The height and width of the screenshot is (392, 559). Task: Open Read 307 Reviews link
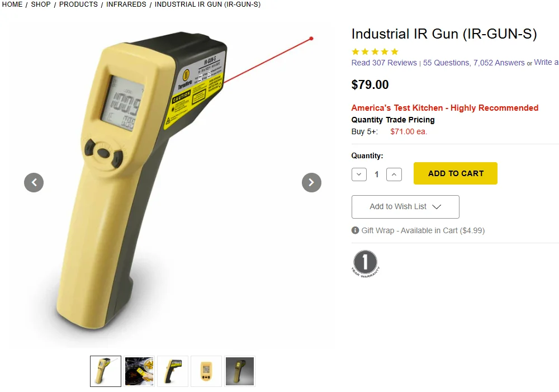click(x=384, y=63)
